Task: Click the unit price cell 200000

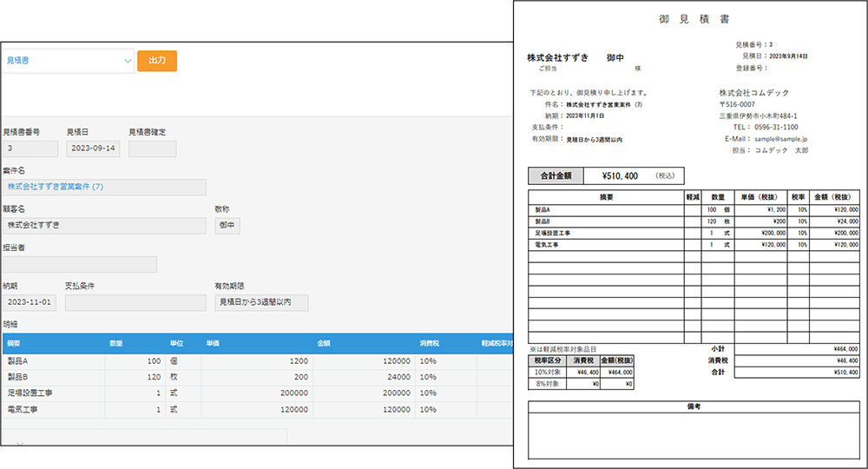Action: 255,393
